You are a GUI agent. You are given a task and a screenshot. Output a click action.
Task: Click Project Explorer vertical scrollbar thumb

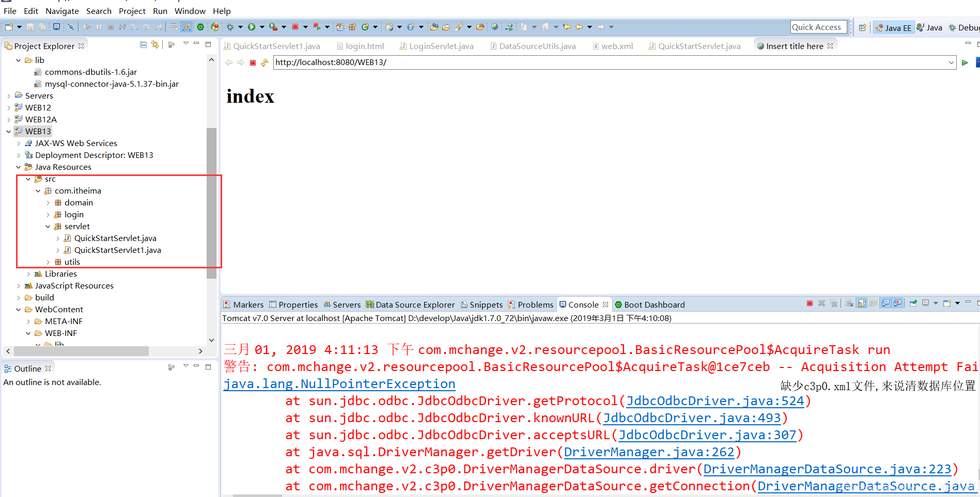click(x=211, y=203)
